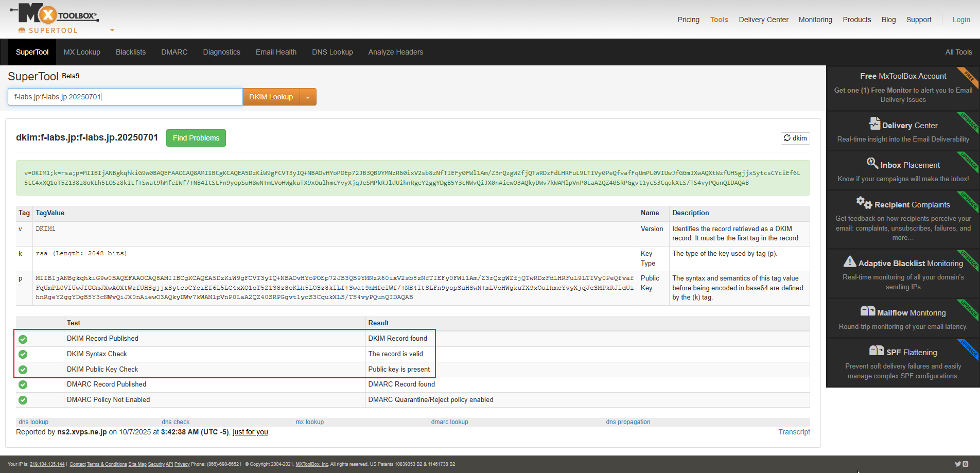The height and width of the screenshot is (473, 980).
Task: Click the Mailflow Monitoring mailbox icon
Action: [867, 311]
